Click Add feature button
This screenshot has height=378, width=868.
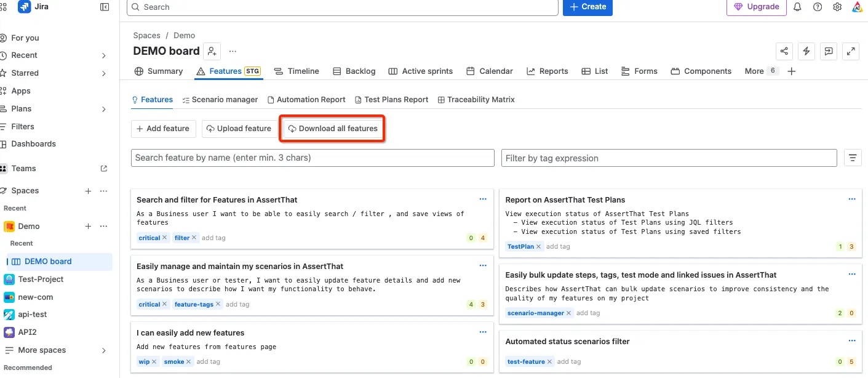(x=163, y=129)
